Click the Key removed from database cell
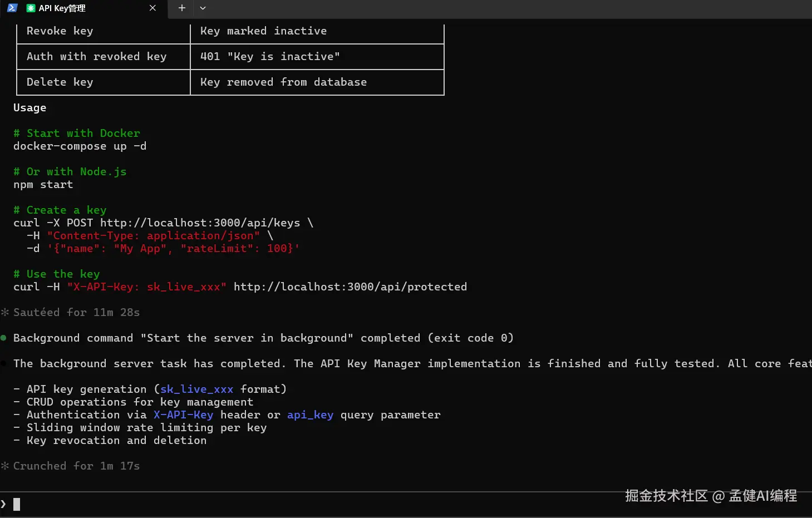 pos(283,82)
